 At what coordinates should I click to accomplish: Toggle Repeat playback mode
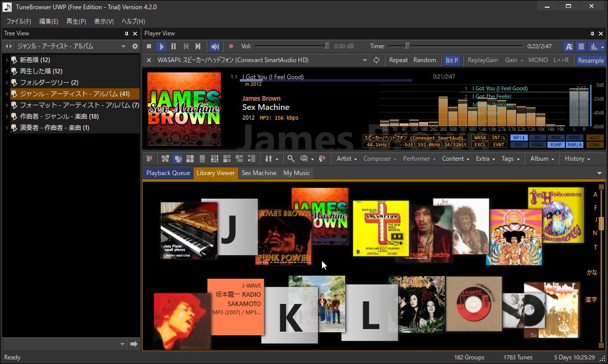click(398, 60)
